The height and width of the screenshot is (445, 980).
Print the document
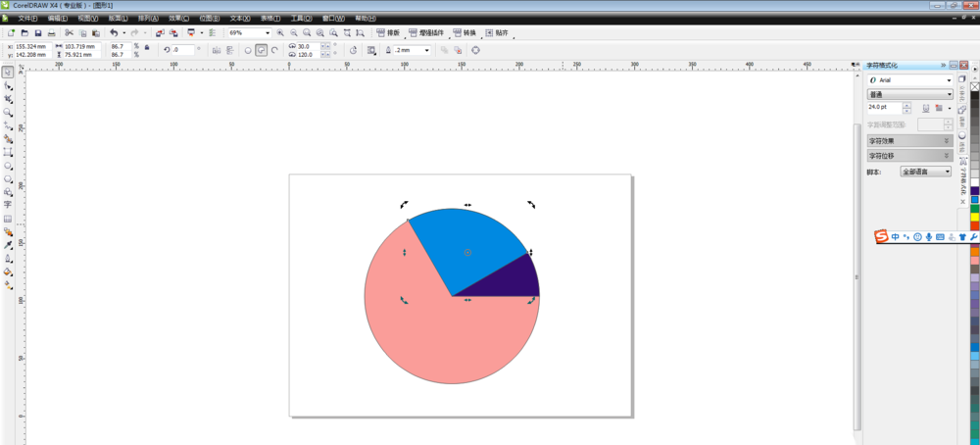tap(51, 32)
